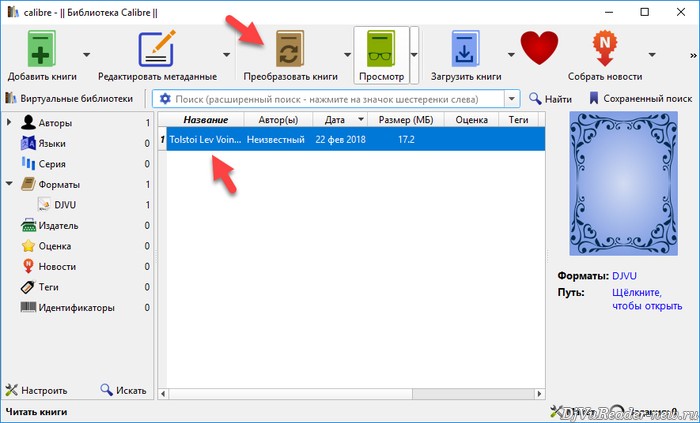Viewport: 700px width, 423px height.
Task: Click the Add books icon
Action: [42, 48]
